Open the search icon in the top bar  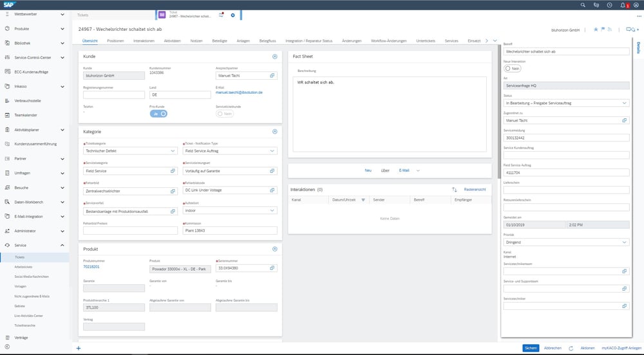tap(583, 5)
